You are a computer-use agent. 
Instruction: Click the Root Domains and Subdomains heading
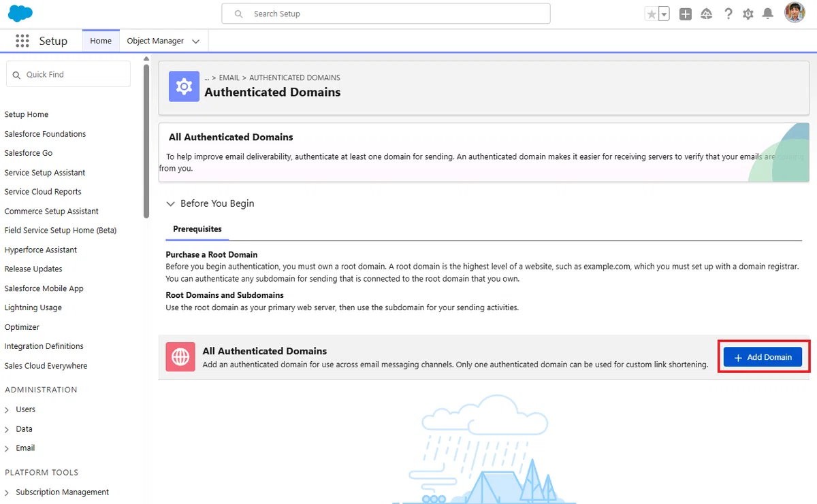coord(225,295)
